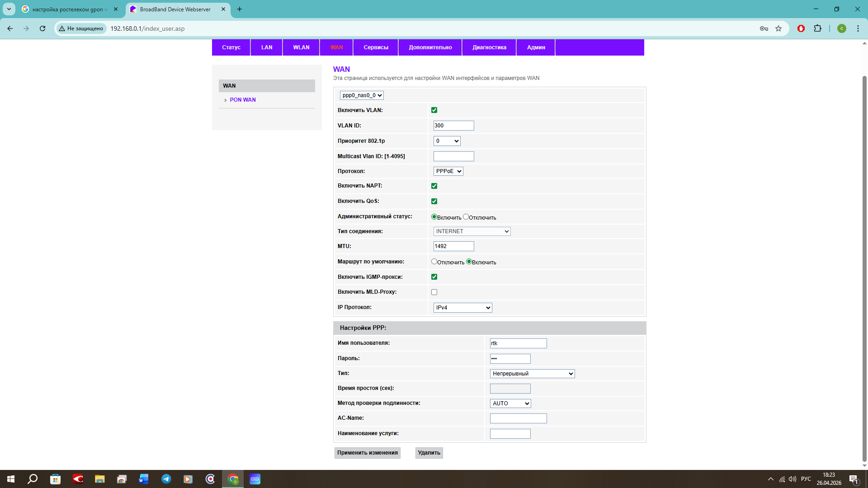
Task: Click the Windows Start button
Action: click(11, 479)
